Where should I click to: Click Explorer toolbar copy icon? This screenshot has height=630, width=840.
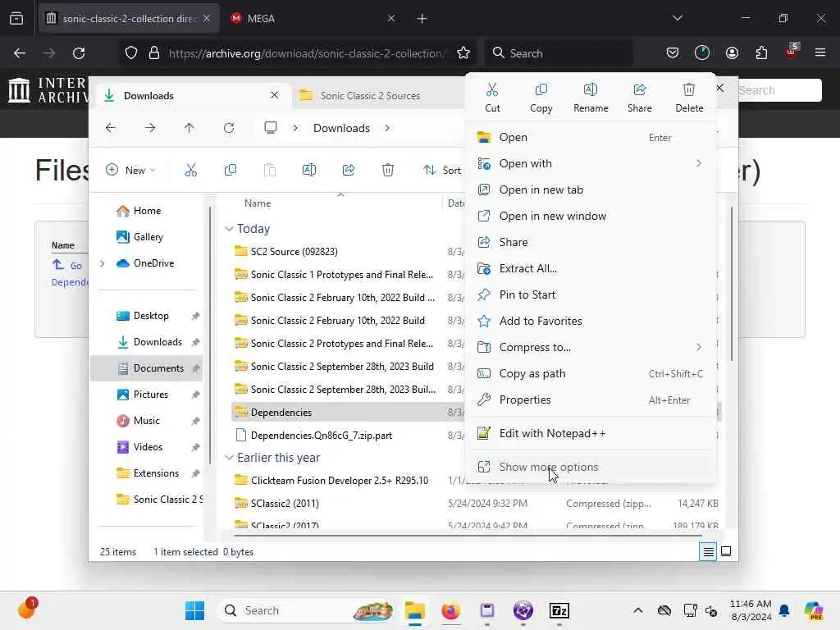[x=231, y=171]
